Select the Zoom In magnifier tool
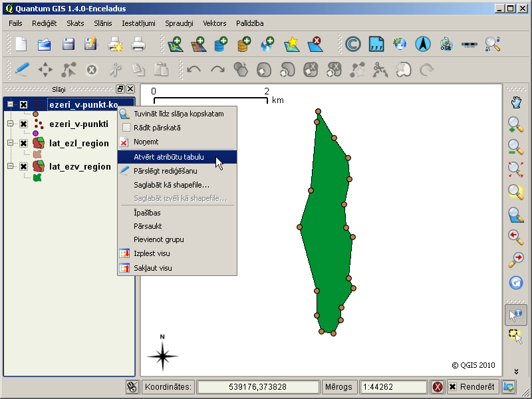This screenshot has width=532, height=399. point(516,124)
